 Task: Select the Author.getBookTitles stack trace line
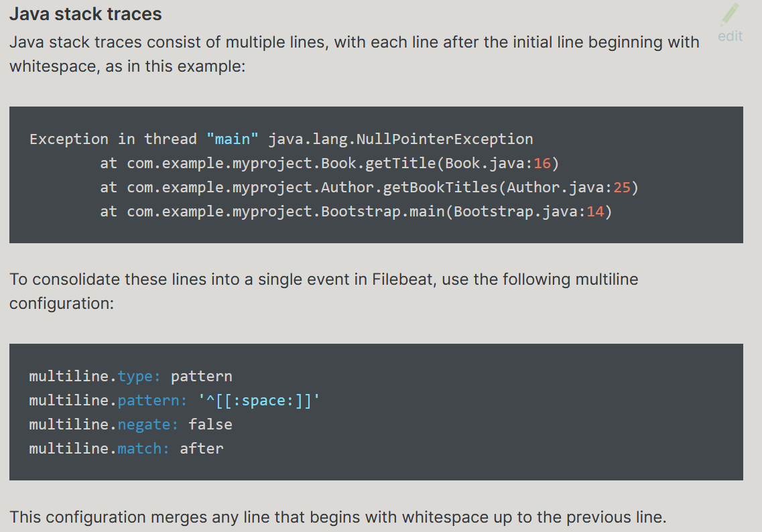pyautogui.click(x=369, y=188)
